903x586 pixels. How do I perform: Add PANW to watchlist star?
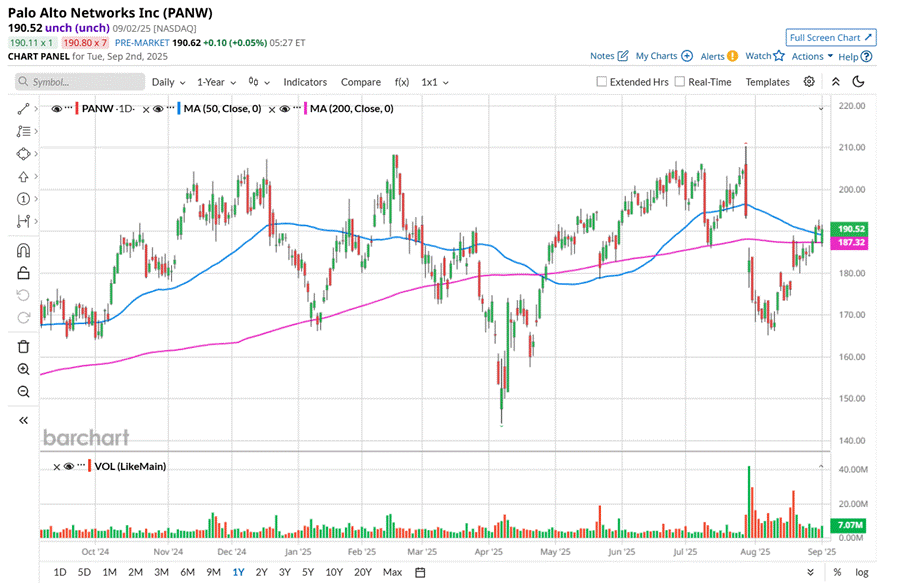[779, 56]
